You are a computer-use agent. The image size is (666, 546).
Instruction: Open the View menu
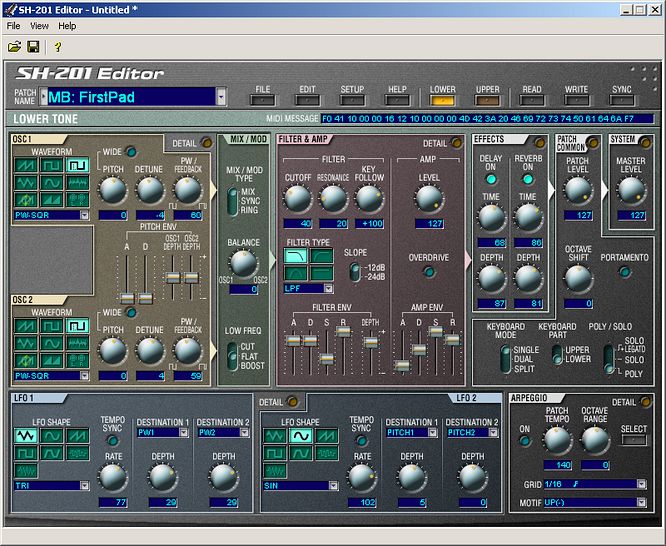[x=39, y=26]
